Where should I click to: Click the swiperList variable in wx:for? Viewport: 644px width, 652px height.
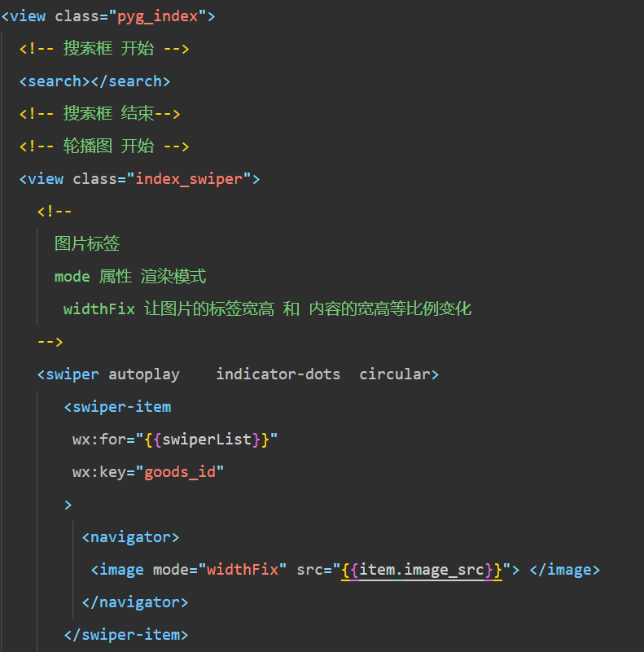[x=207, y=440]
